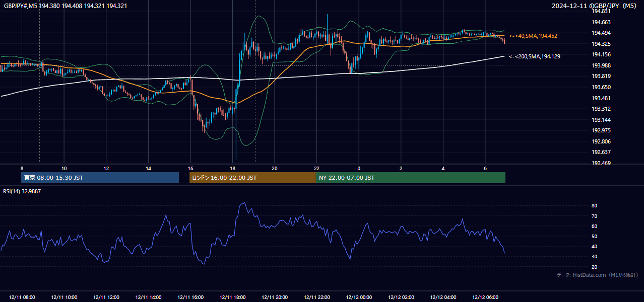Click the hour label 12 under the chart
The height and width of the screenshot is (302, 644).
[106, 168]
